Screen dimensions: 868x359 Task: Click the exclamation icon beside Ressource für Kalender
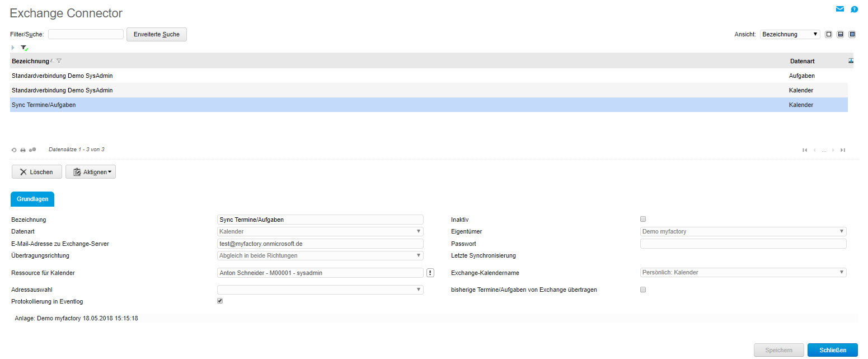click(x=430, y=273)
